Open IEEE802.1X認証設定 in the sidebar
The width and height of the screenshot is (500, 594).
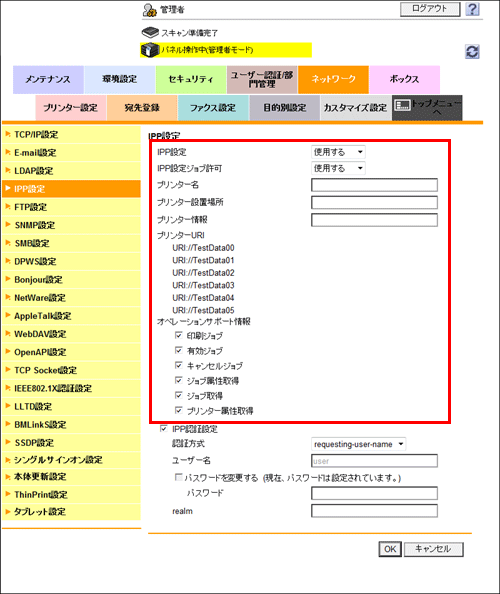tap(71, 388)
